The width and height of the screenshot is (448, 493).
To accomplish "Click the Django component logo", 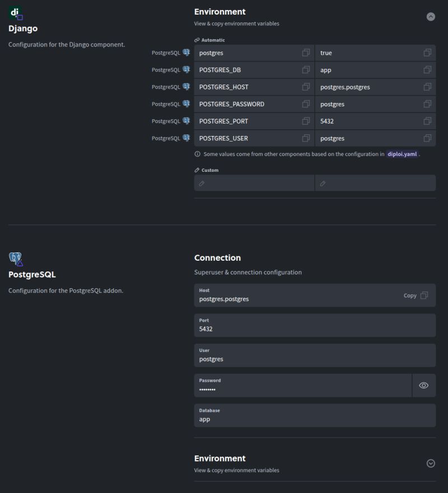I will tap(16, 13).
